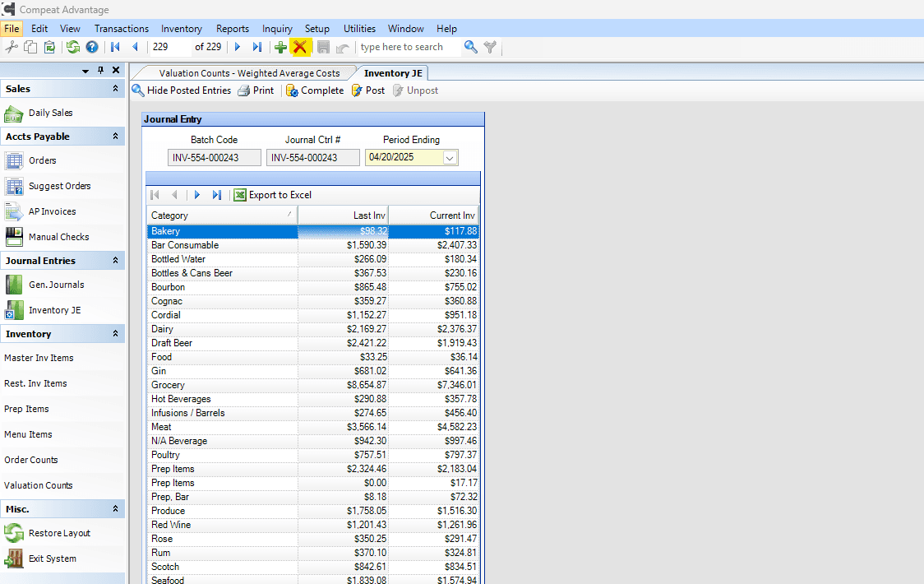Go to next page in grid navigator
The image size is (924, 584).
(x=197, y=195)
